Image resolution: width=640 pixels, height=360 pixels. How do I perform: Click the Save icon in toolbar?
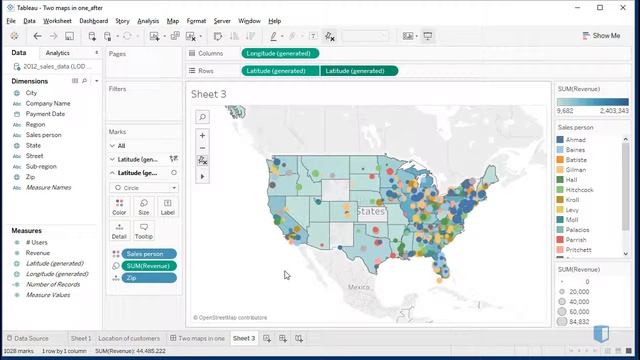(x=69, y=36)
